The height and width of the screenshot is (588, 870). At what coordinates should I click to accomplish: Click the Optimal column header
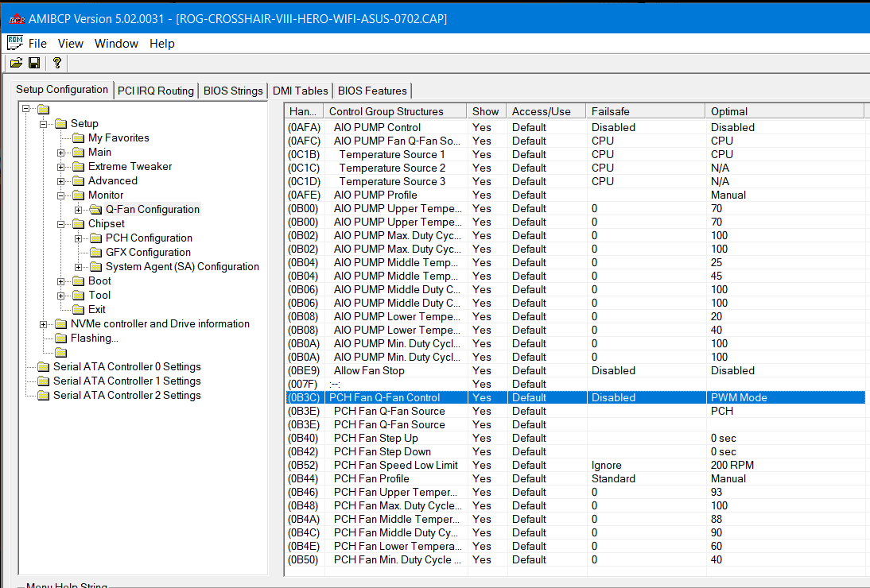coord(785,111)
